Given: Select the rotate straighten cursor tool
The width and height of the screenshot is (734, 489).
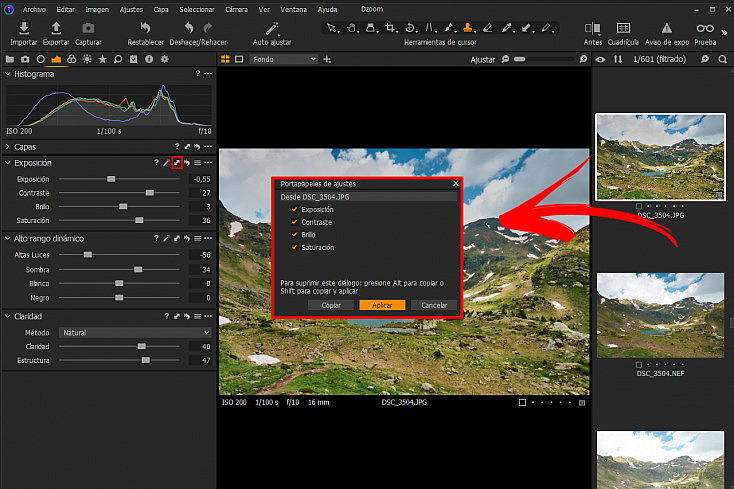Looking at the screenshot, I should [410, 28].
